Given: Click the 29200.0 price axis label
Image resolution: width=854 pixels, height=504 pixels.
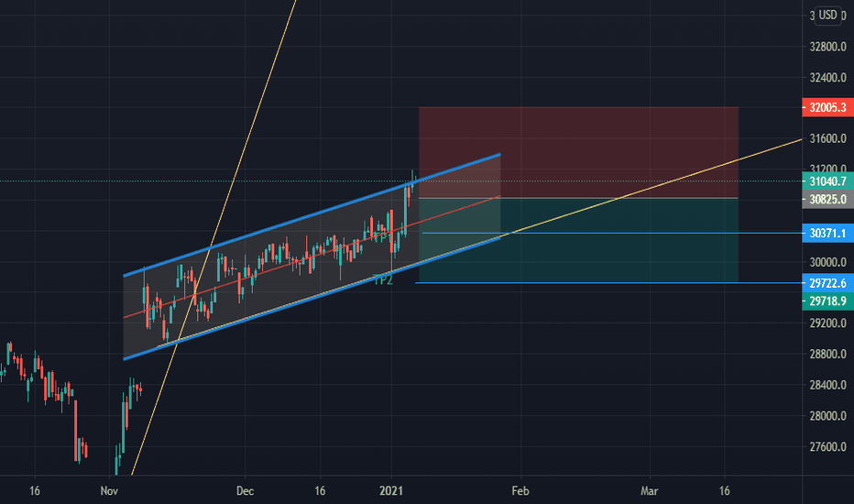Looking at the screenshot, I should coord(827,323).
